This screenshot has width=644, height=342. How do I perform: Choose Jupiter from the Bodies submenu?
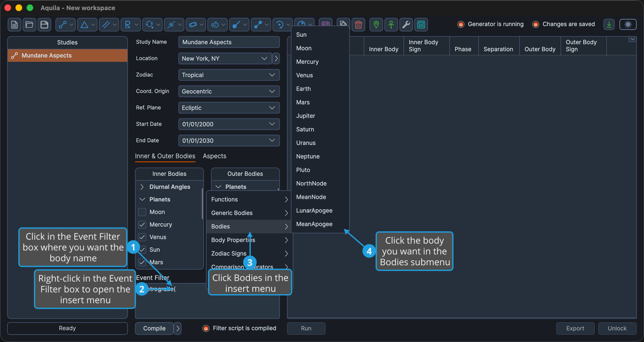320,116
